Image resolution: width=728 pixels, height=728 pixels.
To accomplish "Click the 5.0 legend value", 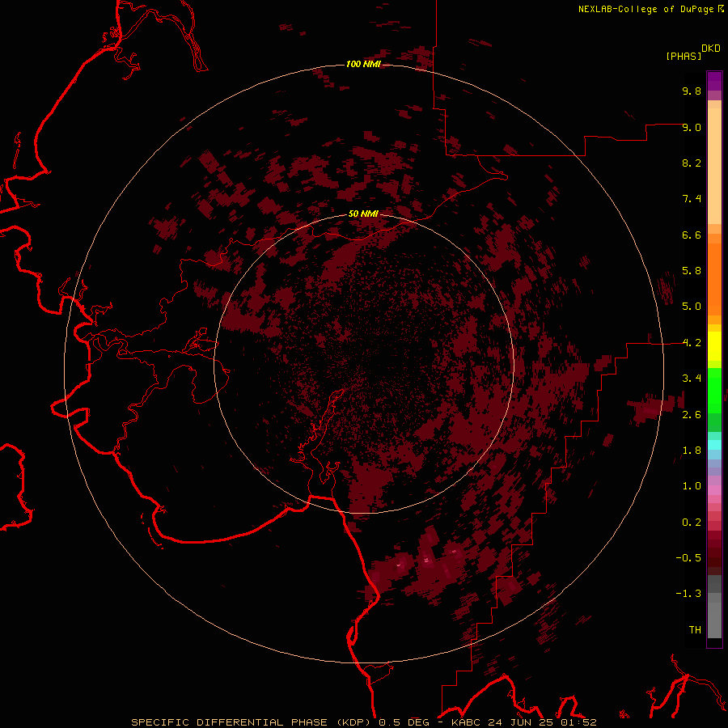I will pyautogui.click(x=692, y=307).
